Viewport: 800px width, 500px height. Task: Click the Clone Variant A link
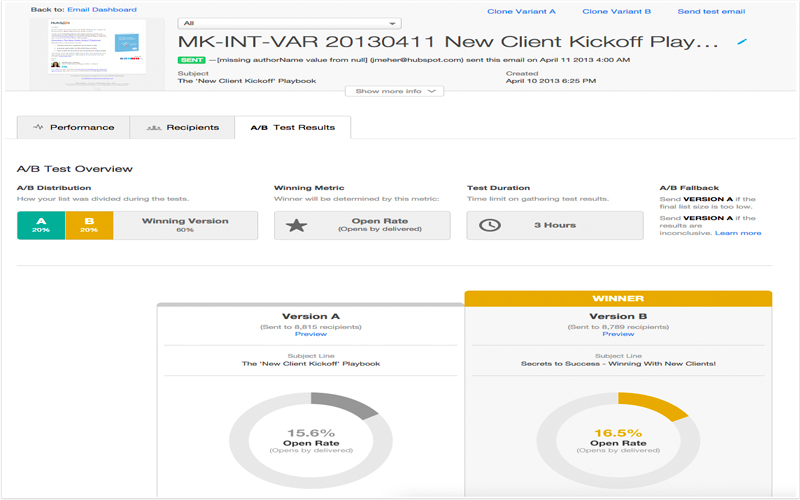coord(520,11)
